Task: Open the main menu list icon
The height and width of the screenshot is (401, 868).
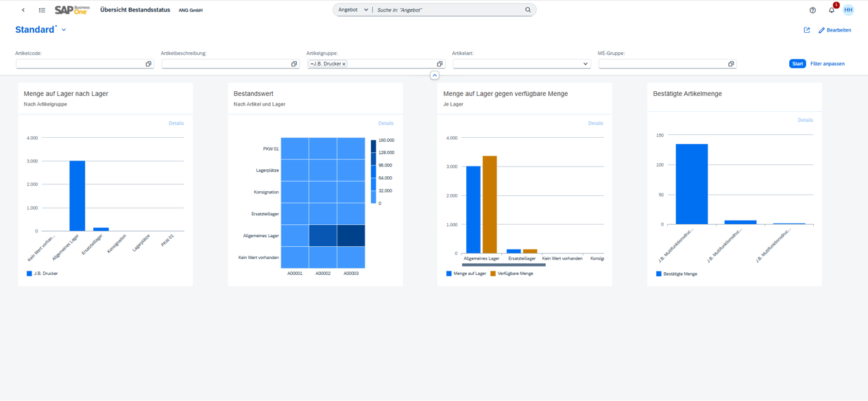Action: pos(42,10)
